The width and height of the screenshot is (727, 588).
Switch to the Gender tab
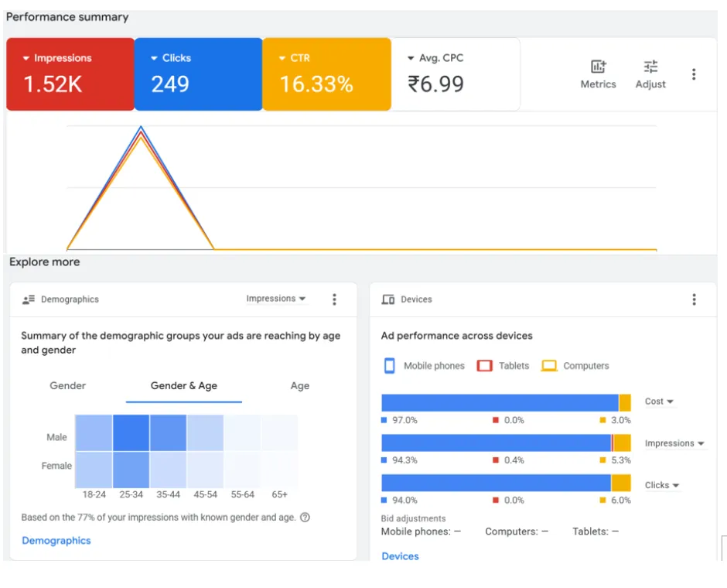(x=68, y=385)
